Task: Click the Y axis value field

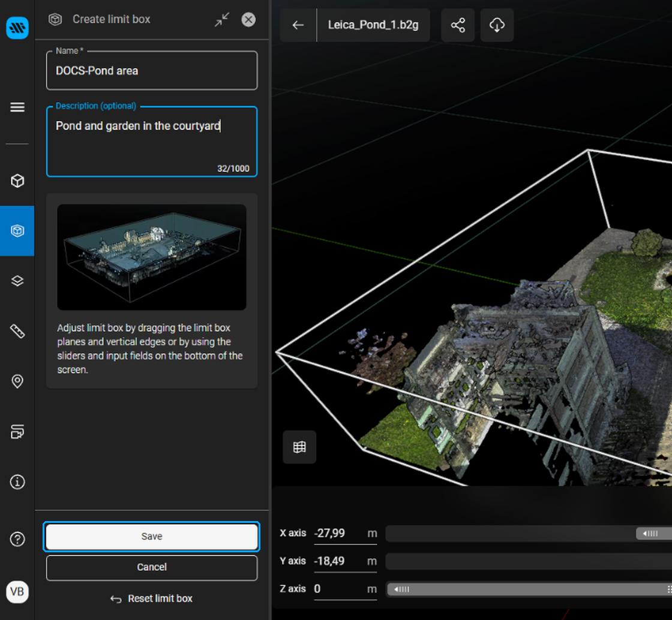Action: point(346,561)
